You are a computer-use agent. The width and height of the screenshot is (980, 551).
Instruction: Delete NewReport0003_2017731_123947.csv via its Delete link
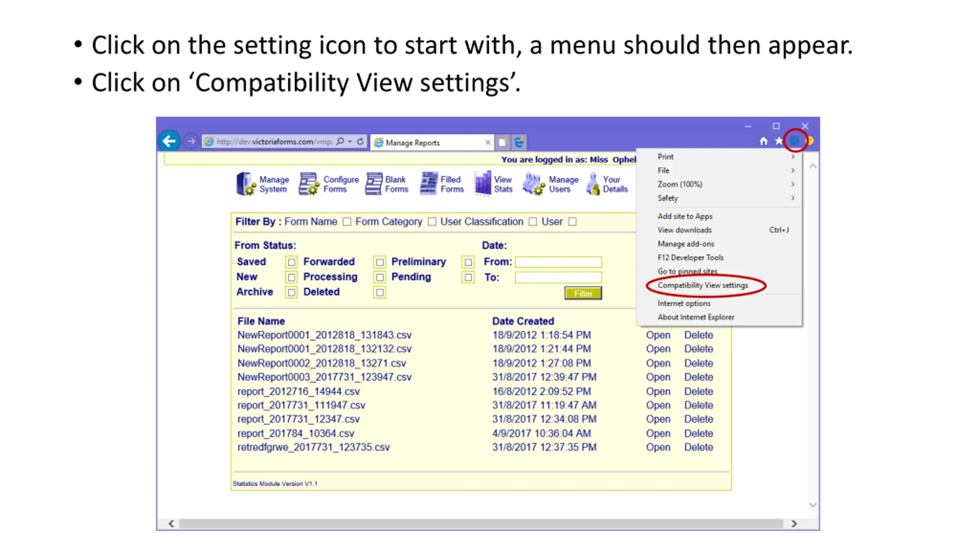(699, 377)
